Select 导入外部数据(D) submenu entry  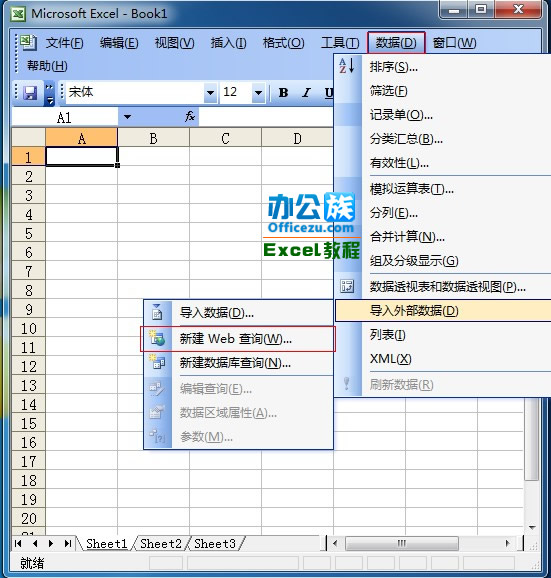[x=443, y=310]
